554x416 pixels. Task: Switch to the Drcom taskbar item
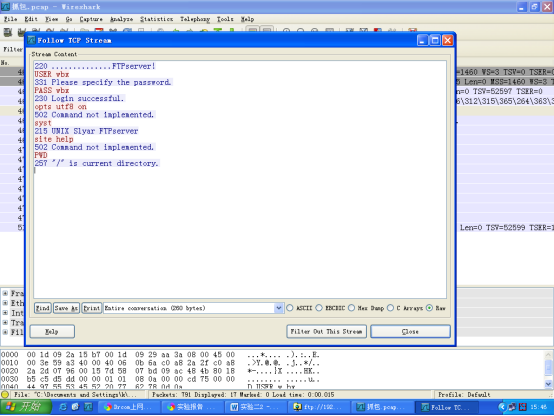[x=129, y=407]
